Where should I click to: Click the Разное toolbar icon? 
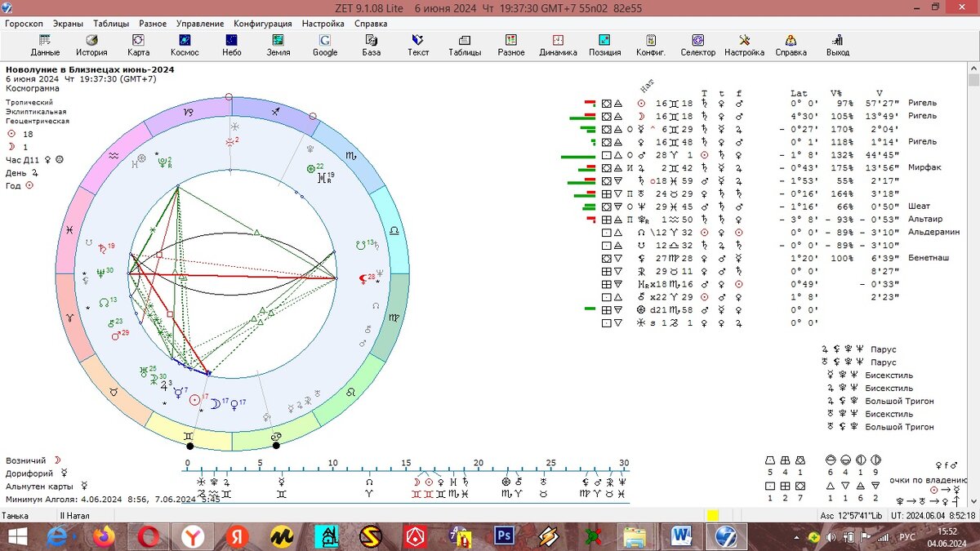point(511,45)
